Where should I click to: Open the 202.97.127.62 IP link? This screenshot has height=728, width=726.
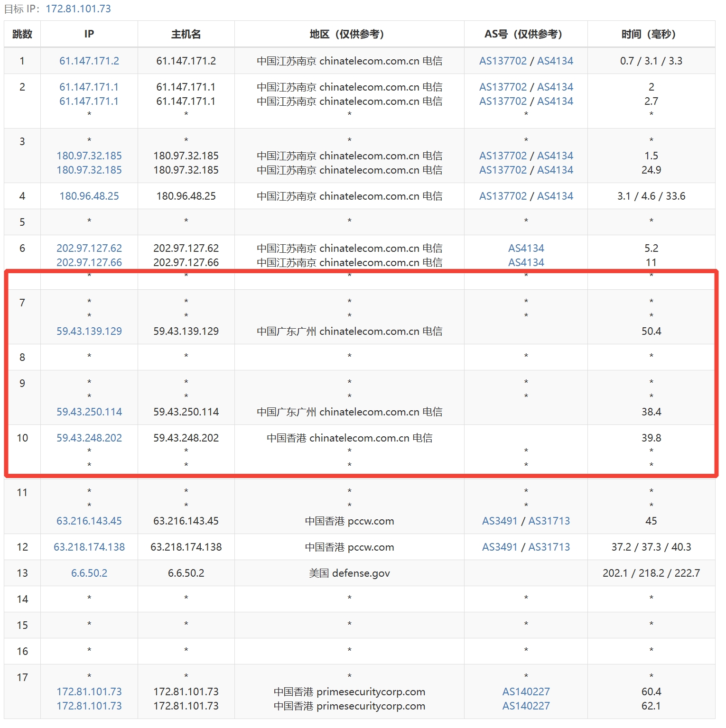tap(89, 248)
